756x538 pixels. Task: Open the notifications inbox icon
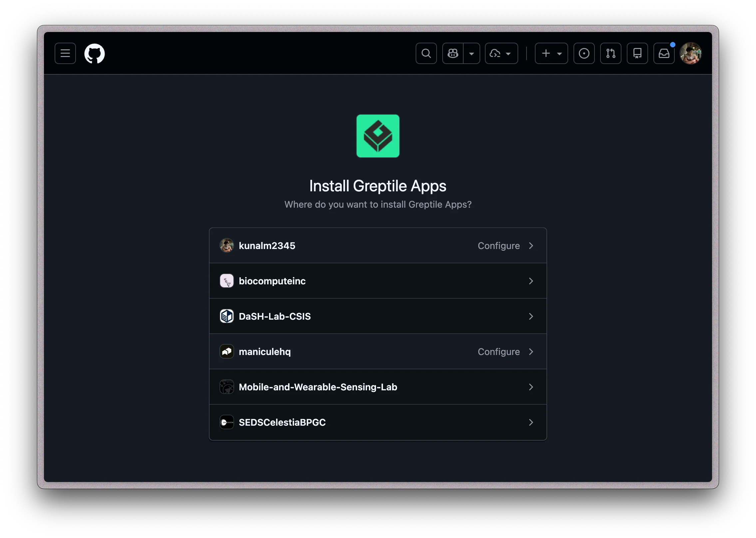(664, 53)
